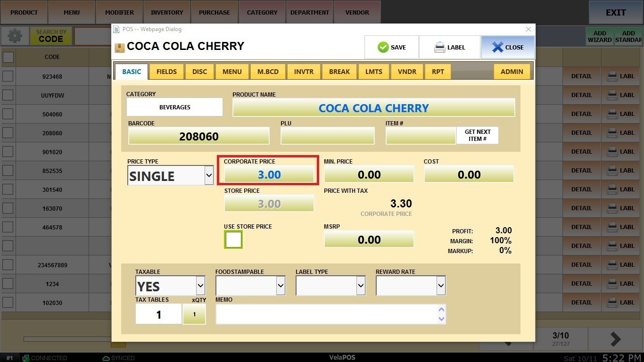Click the LABEL button in the dialog header
Screen dimensions: 644x362
coord(449,47)
